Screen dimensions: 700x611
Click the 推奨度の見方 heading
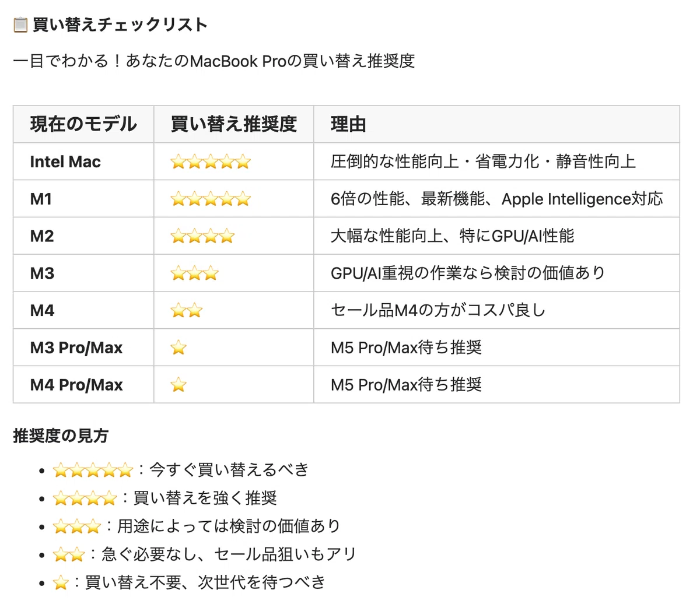tap(61, 436)
